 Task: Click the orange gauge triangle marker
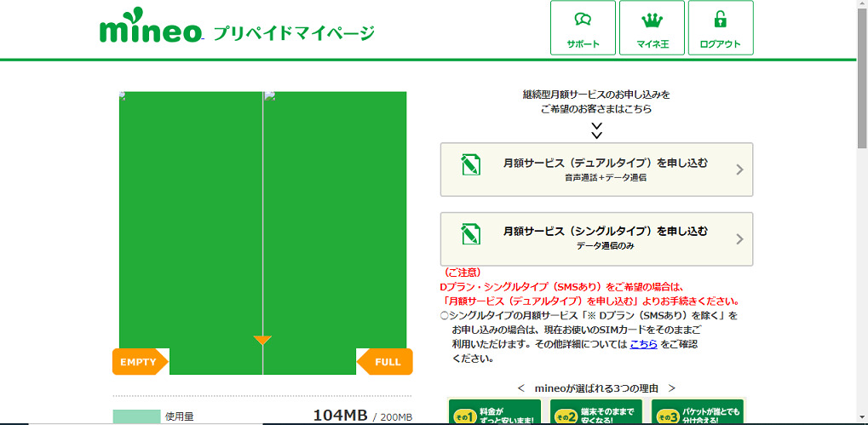coord(262,341)
